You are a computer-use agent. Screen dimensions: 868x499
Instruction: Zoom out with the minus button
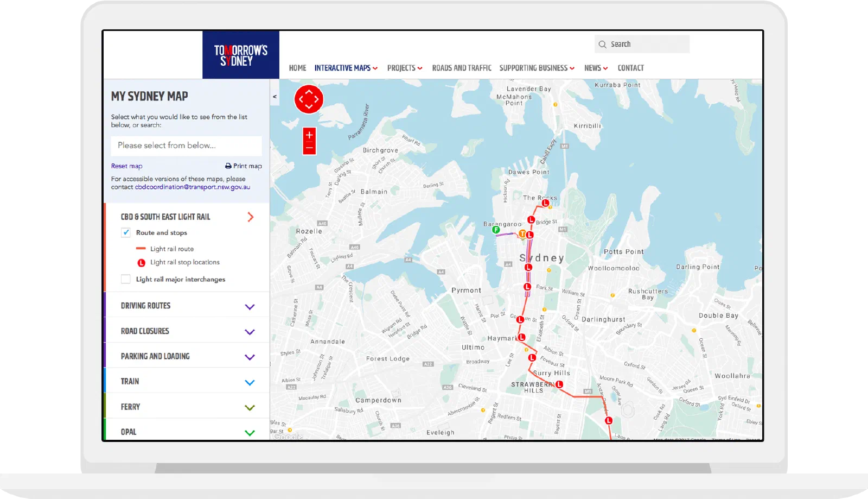[x=309, y=148]
